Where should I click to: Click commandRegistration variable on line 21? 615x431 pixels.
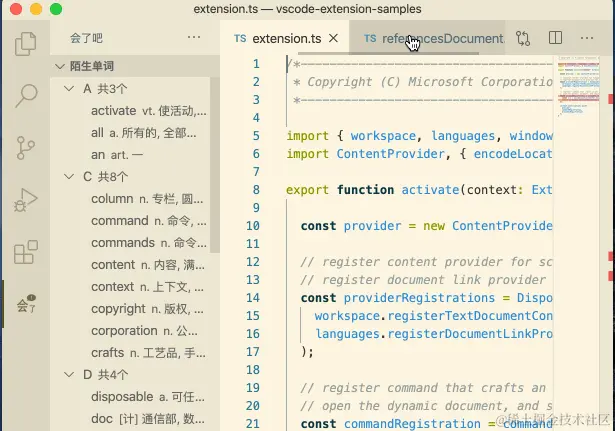tap(412, 424)
